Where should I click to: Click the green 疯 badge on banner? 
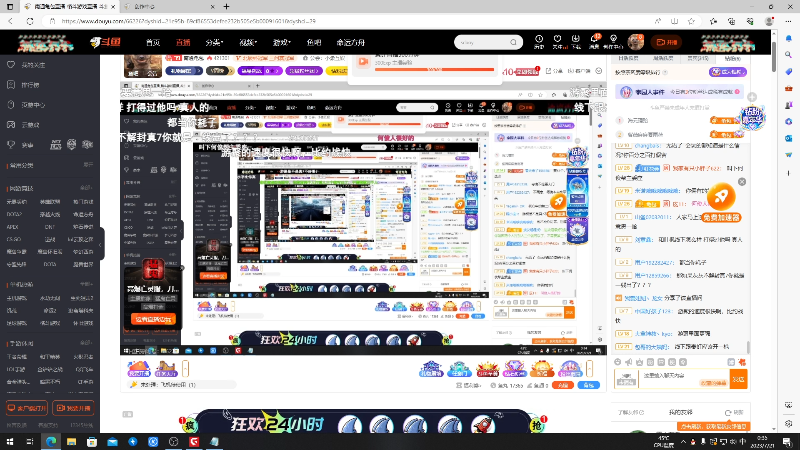point(189,424)
